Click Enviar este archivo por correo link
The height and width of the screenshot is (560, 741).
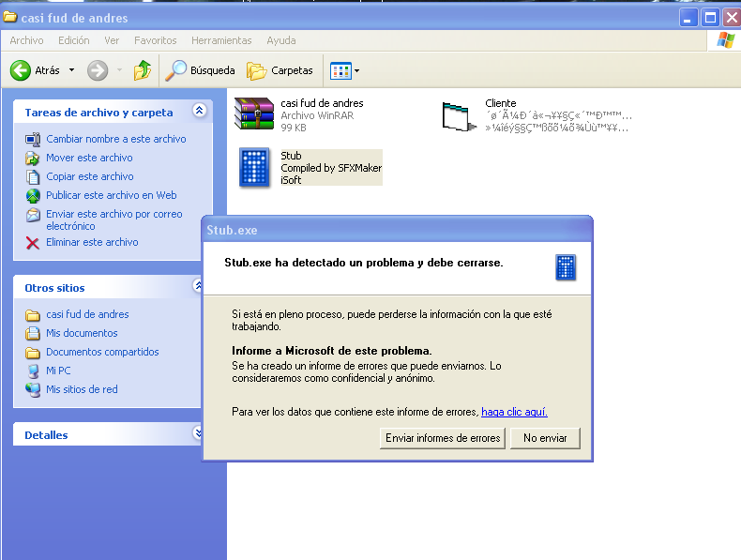113,220
